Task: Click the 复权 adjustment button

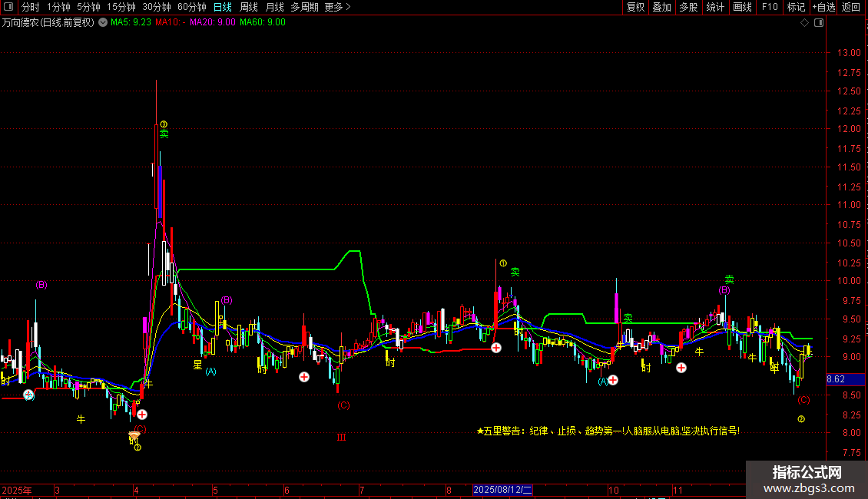Action: pyautogui.click(x=635, y=7)
